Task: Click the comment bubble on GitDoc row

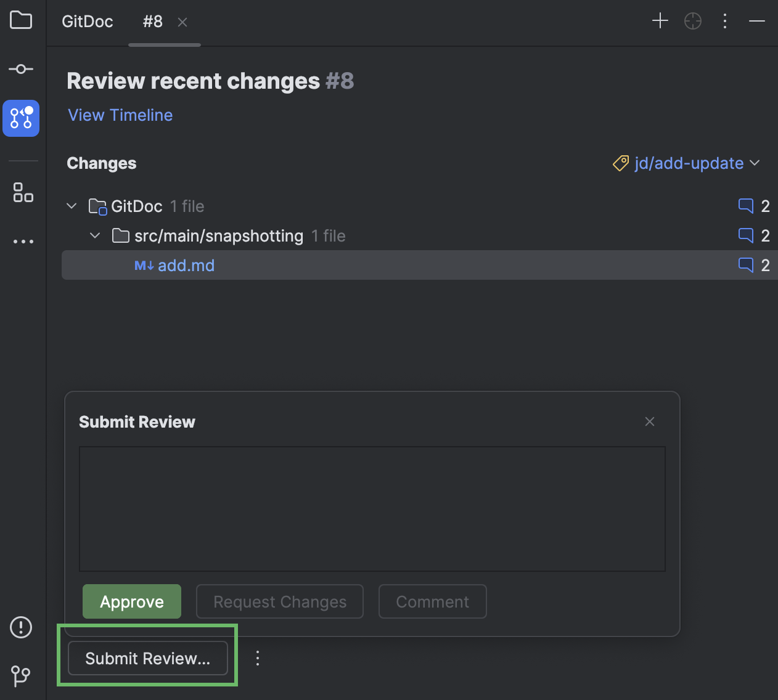Action: click(x=746, y=206)
